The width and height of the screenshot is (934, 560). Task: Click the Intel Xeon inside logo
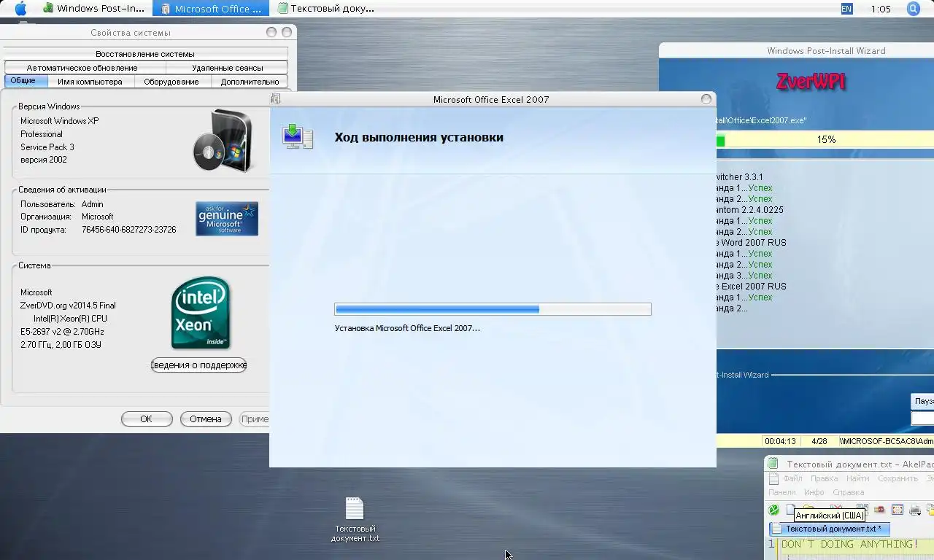tap(201, 312)
